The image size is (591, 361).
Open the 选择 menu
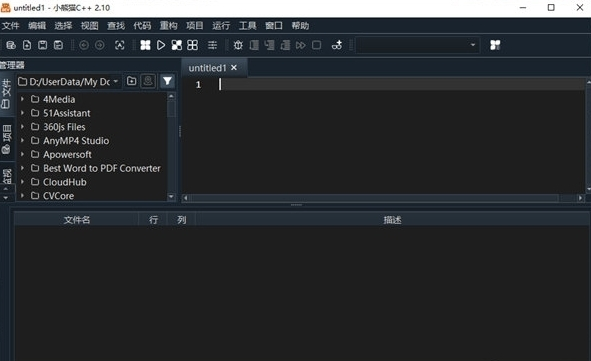click(x=63, y=26)
